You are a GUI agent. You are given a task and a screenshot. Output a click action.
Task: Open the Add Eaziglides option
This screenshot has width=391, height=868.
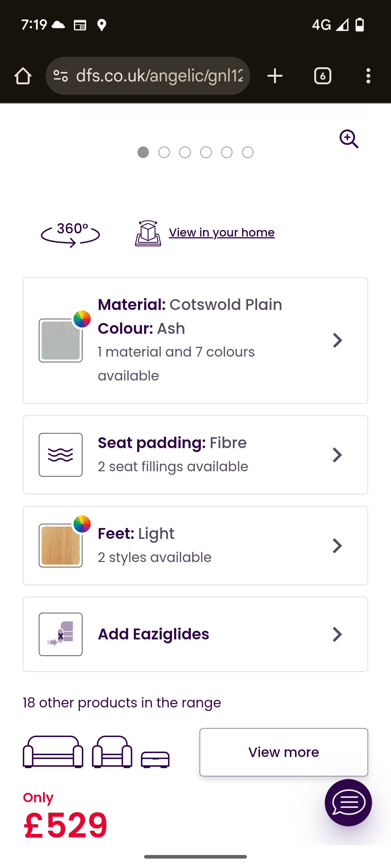coord(195,634)
